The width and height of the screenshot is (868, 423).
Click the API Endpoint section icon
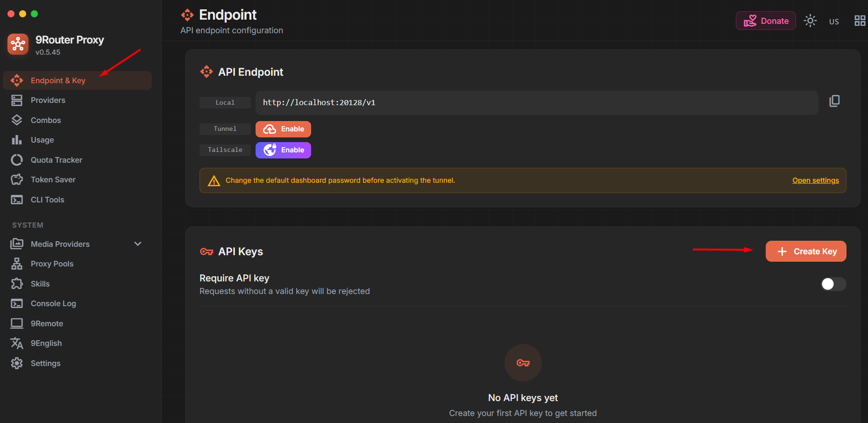(x=206, y=72)
